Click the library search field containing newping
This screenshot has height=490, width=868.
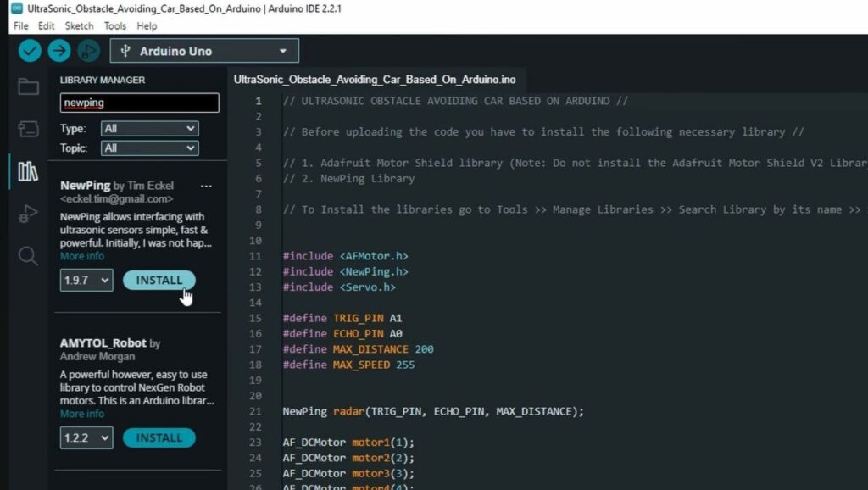(140, 103)
